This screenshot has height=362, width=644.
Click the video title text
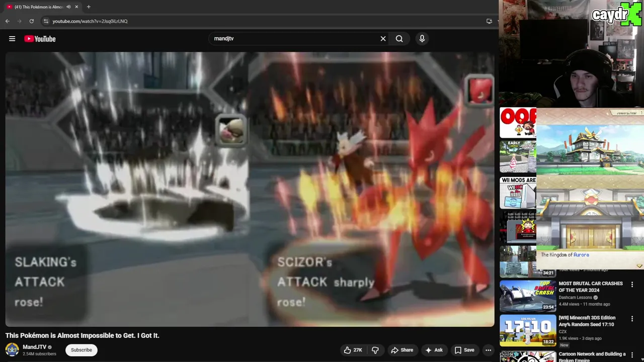point(83,335)
